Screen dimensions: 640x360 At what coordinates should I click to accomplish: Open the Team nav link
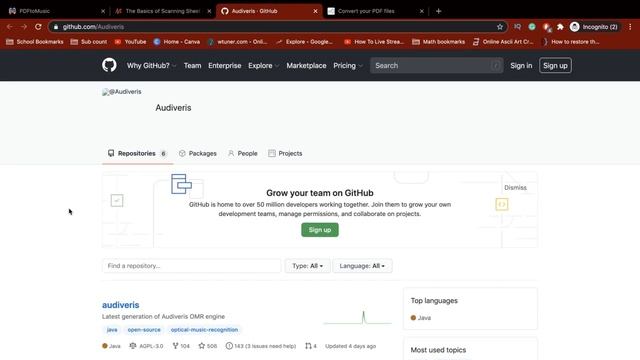[x=192, y=65]
